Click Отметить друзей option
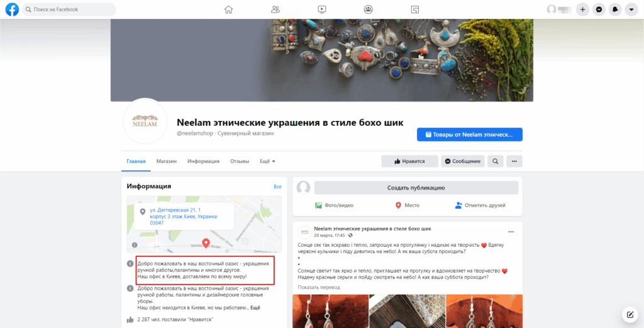Viewport: 644px width, 328px height. (x=480, y=205)
